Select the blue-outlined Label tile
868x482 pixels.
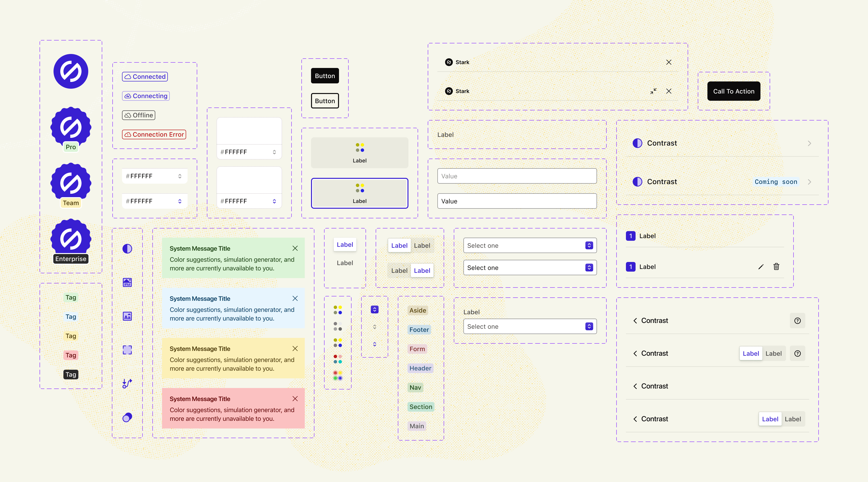point(359,193)
